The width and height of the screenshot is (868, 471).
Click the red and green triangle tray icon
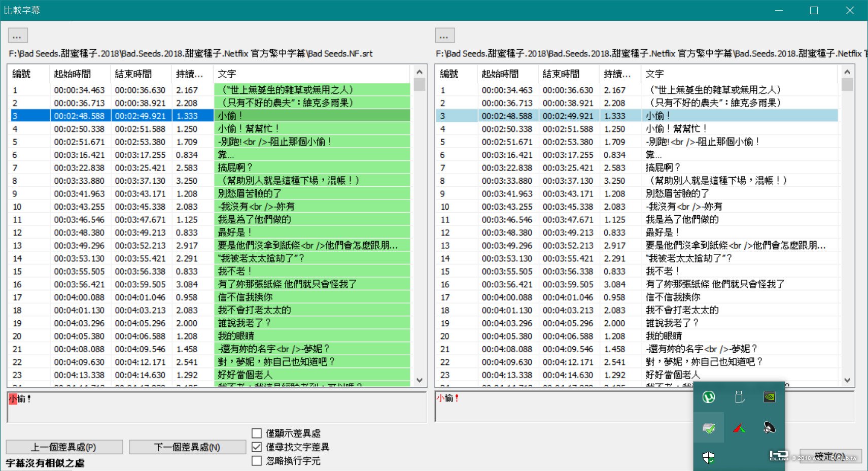click(x=740, y=428)
